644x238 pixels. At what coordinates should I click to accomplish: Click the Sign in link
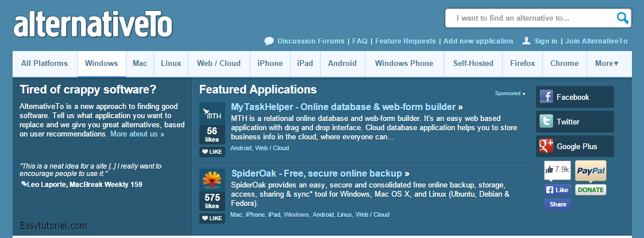546,41
